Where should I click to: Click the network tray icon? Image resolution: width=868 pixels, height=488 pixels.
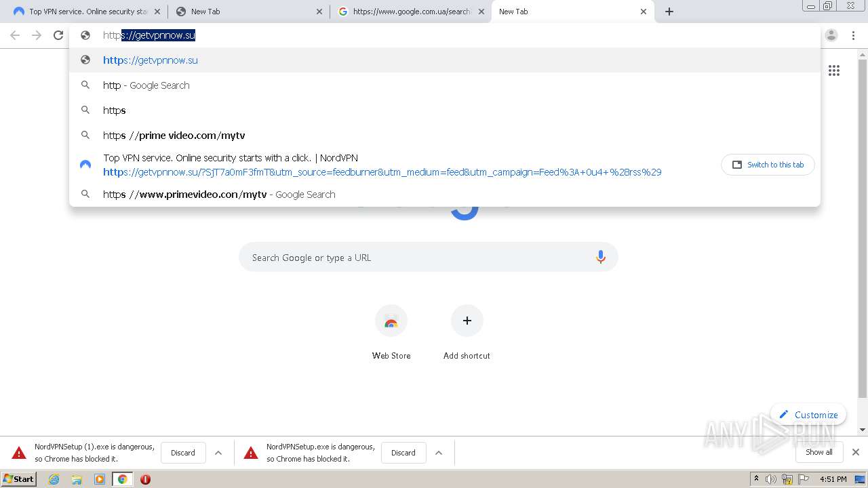(787, 479)
